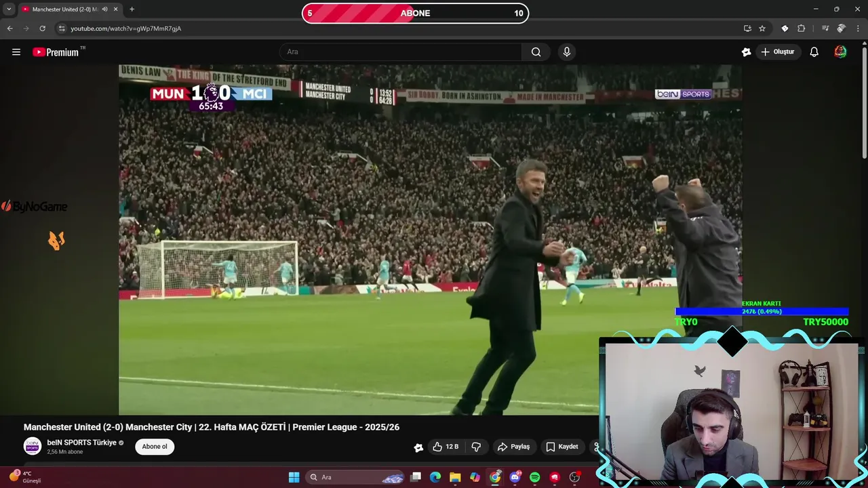Open Copilot from the taskbar
The image size is (868, 488).
tap(475, 477)
